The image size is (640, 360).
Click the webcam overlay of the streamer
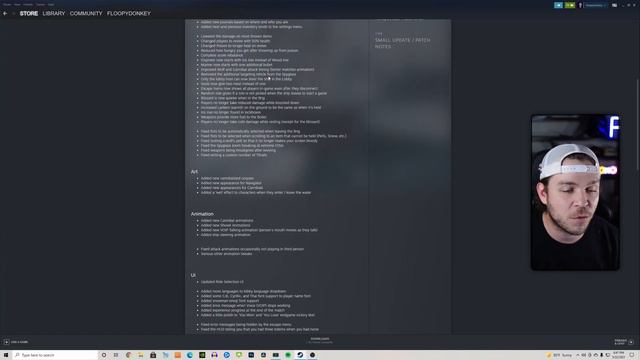pyautogui.click(x=575, y=192)
